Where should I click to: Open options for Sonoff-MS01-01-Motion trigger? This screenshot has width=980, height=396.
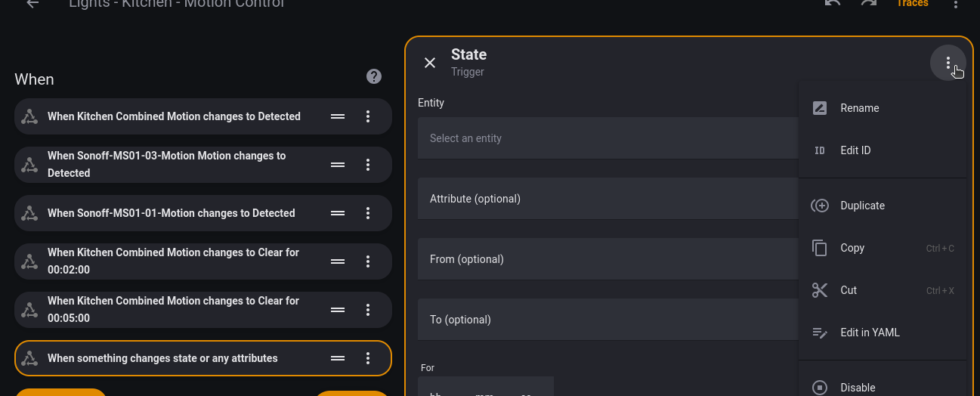368,213
